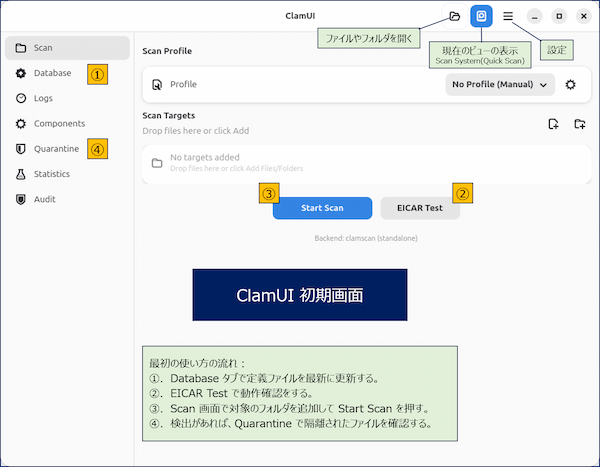Click the Quarantine shield icon
The image size is (600, 467).
pyautogui.click(x=21, y=149)
